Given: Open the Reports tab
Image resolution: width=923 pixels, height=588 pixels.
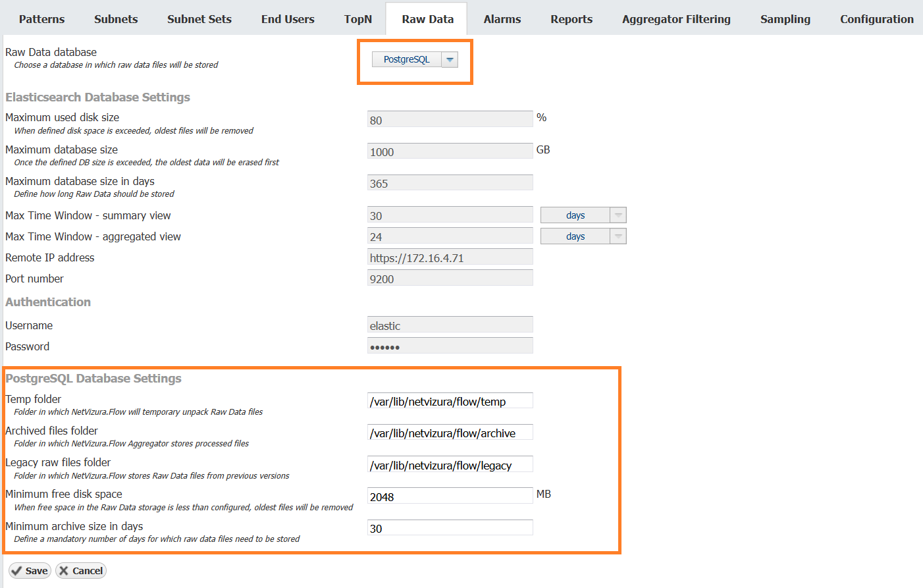Looking at the screenshot, I should click(571, 19).
